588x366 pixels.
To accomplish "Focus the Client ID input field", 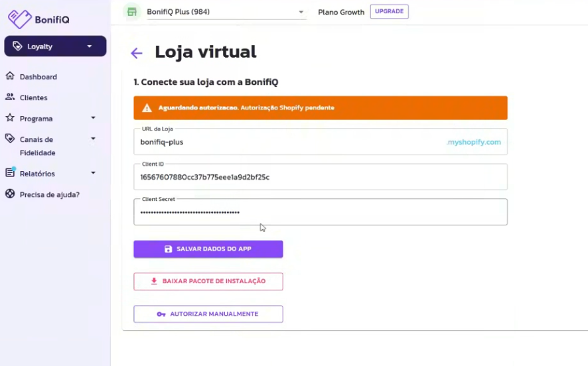I will pyautogui.click(x=321, y=177).
